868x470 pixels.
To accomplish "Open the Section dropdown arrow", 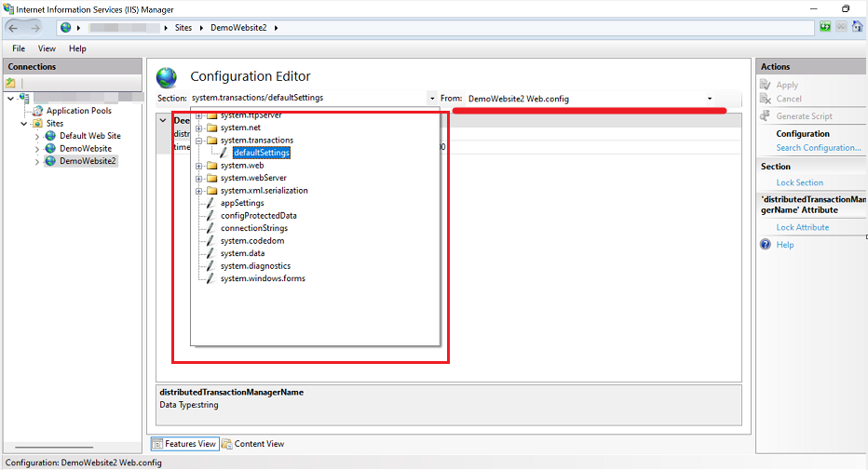I will (432, 99).
